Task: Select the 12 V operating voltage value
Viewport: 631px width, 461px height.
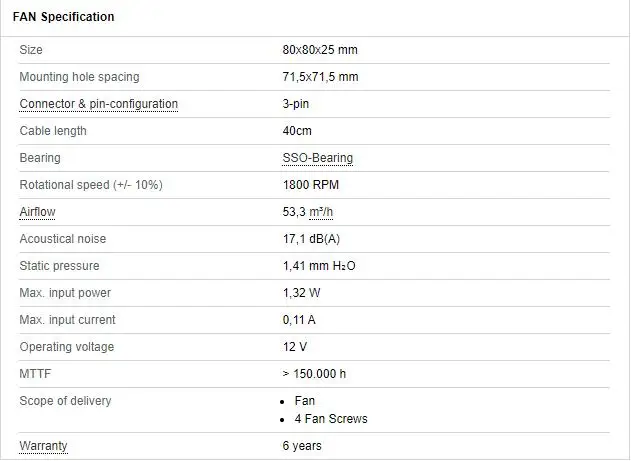Action: pos(294,347)
